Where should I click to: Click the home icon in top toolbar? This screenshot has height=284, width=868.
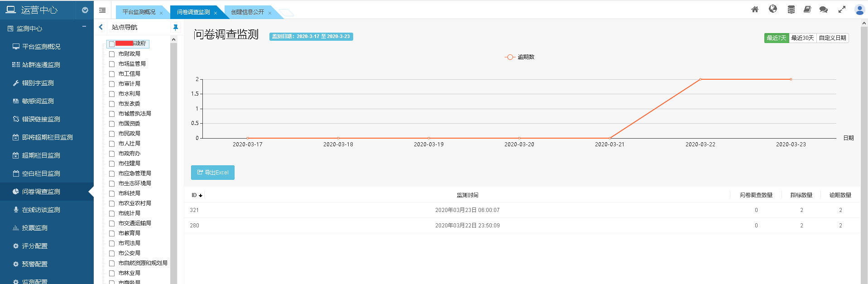755,10
